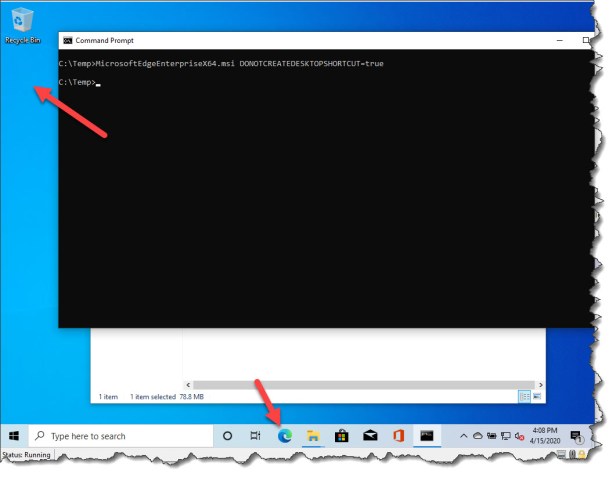616x477 pixels.
Task: Click the magnifier icon in the taskbar search box
Action: point(40,435)
